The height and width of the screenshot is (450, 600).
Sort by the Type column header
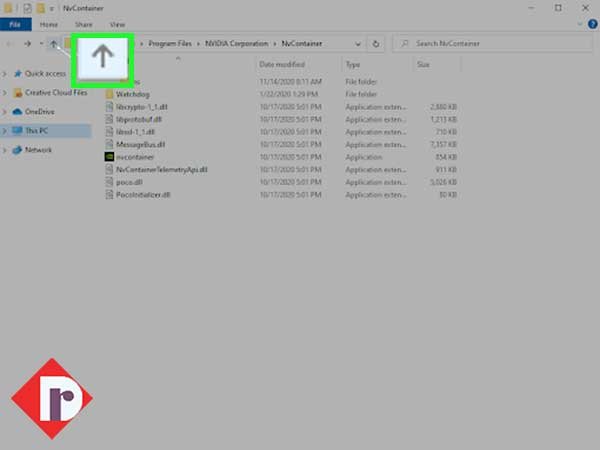[353, 65]
